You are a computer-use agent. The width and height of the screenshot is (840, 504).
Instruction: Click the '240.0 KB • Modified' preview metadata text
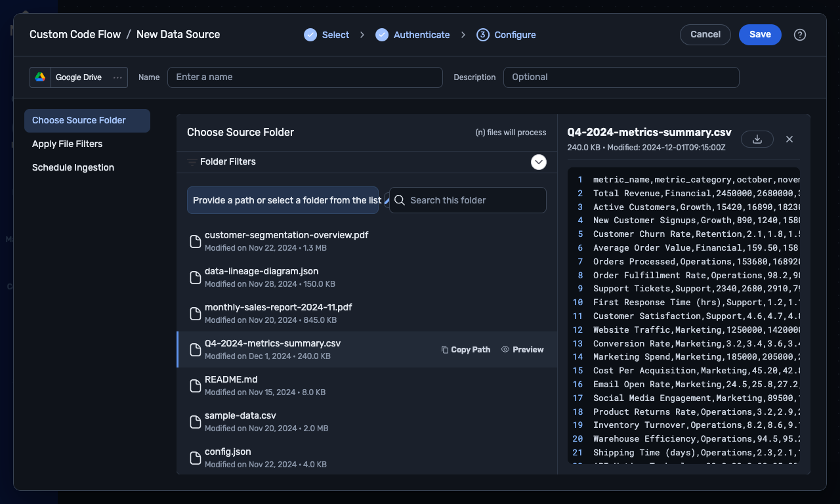tap(646, 148)
